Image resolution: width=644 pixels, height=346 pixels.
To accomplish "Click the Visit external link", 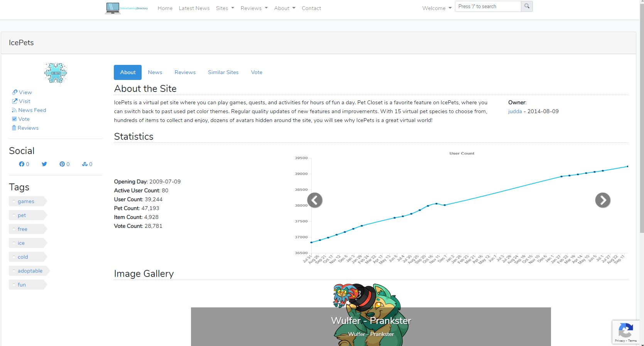I will point(21,101).
